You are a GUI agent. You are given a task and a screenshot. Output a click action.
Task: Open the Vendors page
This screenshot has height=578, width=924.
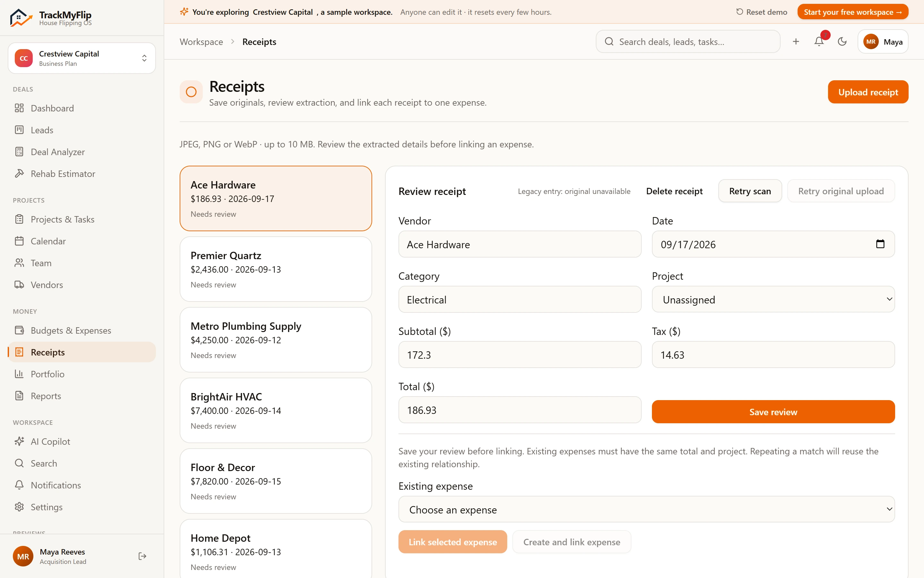(82, 285)
